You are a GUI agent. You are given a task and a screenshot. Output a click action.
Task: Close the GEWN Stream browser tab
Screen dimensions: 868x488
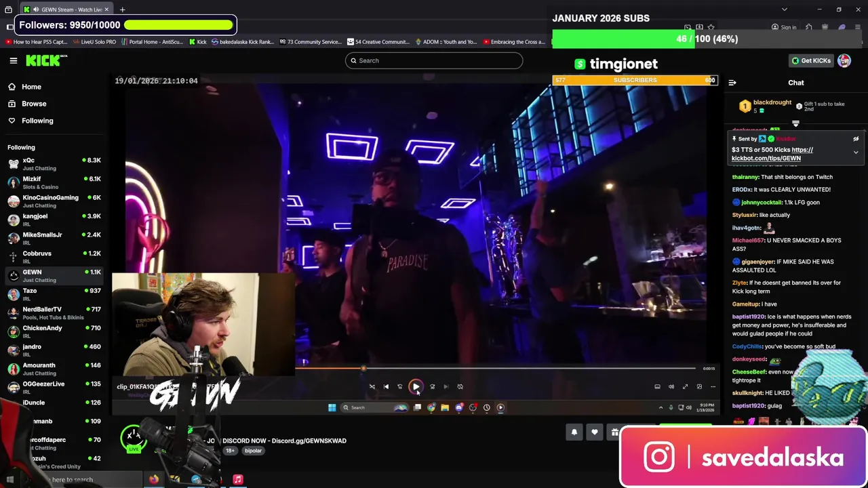tap(106, 9)
